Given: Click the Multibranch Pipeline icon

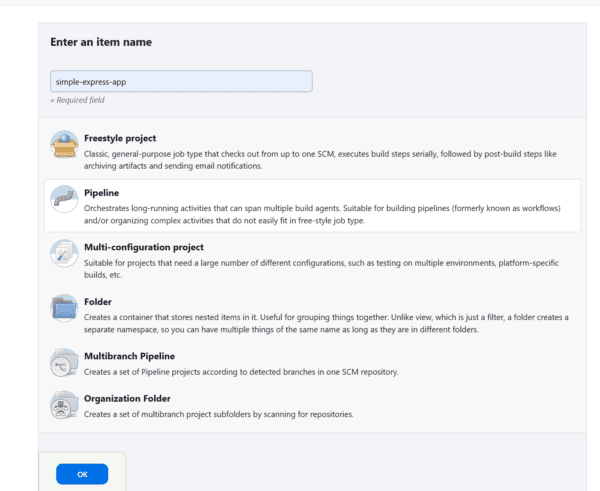Looking at the screenshot, I should (x=64, y=362).
